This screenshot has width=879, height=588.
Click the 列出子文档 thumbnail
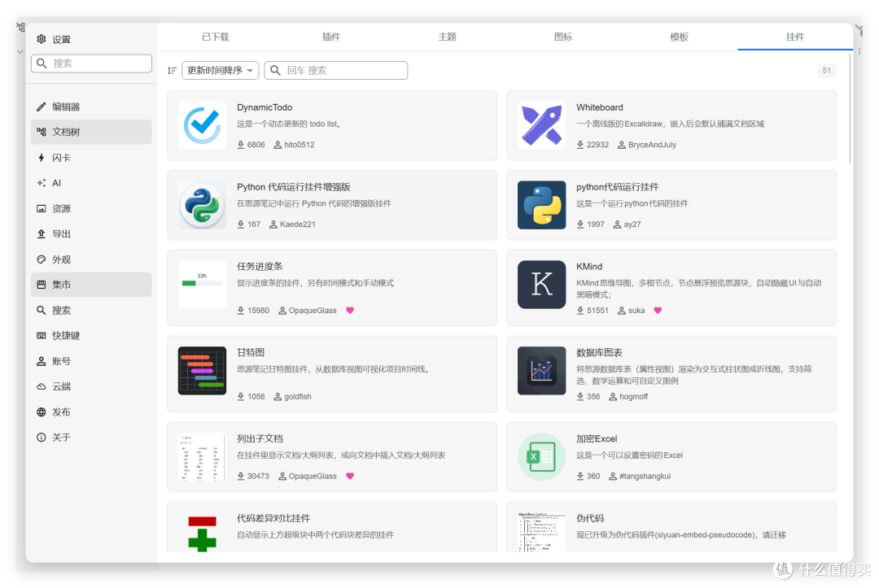coord(203,457)
